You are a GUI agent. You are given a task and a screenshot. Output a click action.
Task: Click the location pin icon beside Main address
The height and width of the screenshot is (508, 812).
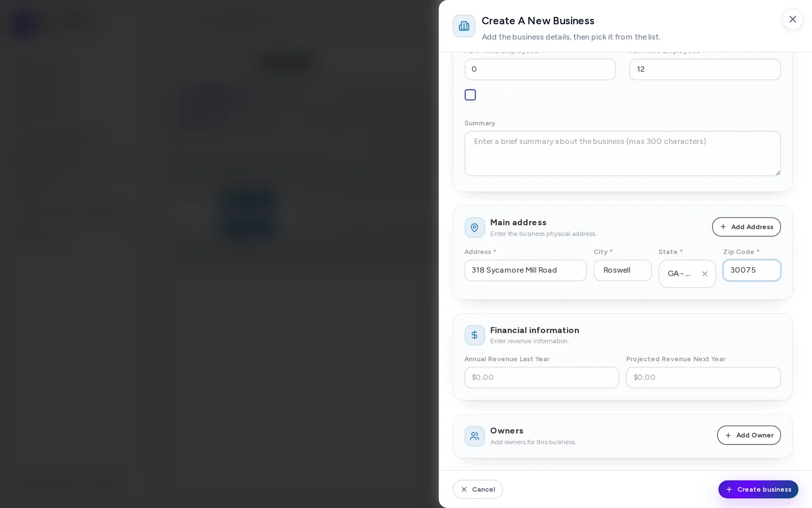tap(475, 228)
